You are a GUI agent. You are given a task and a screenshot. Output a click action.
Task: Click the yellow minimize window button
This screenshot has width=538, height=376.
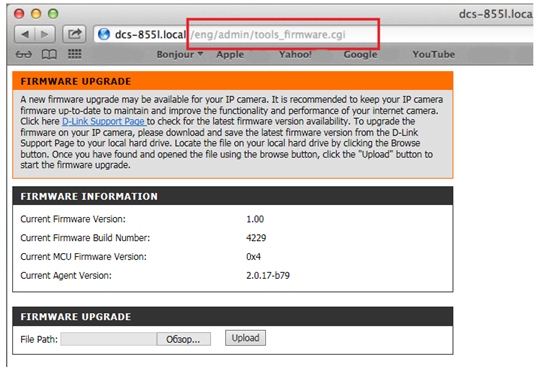[36, 14]
